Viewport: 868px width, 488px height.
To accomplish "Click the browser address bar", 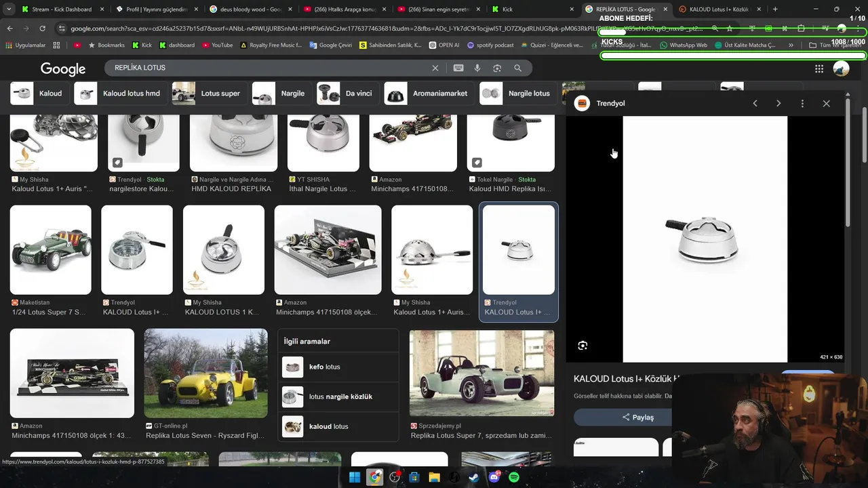I will (x=387, y=28).
